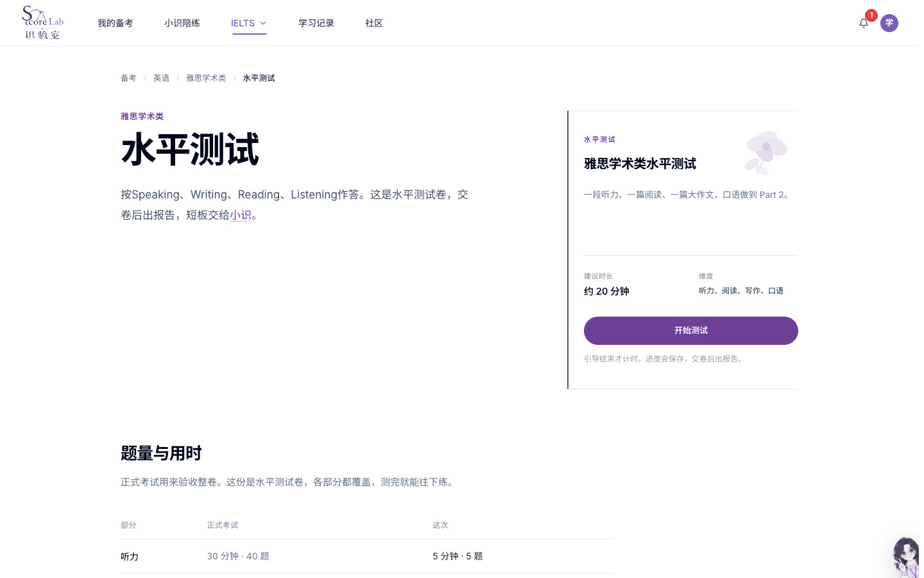This screenshot has height=578, width=924.
Task: Click the 维度 label on the card
Action: [706, 276]
